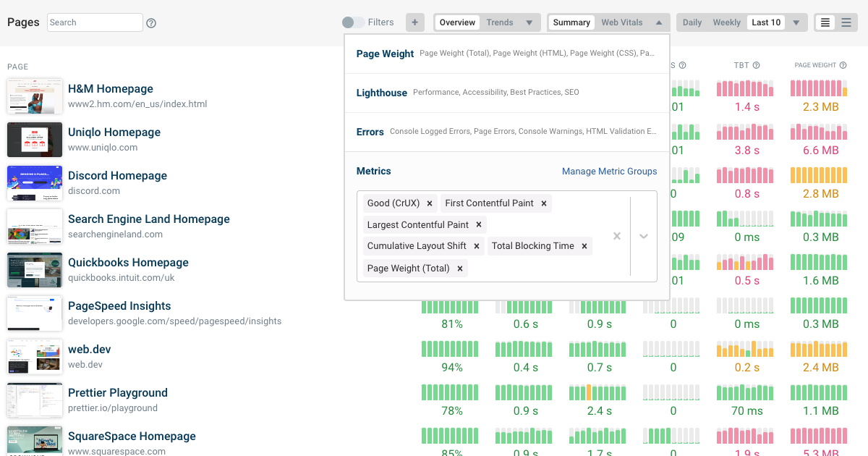Click into the Pages search field
The height and width of the screenshot is (456, 868).
pos(95,22)
